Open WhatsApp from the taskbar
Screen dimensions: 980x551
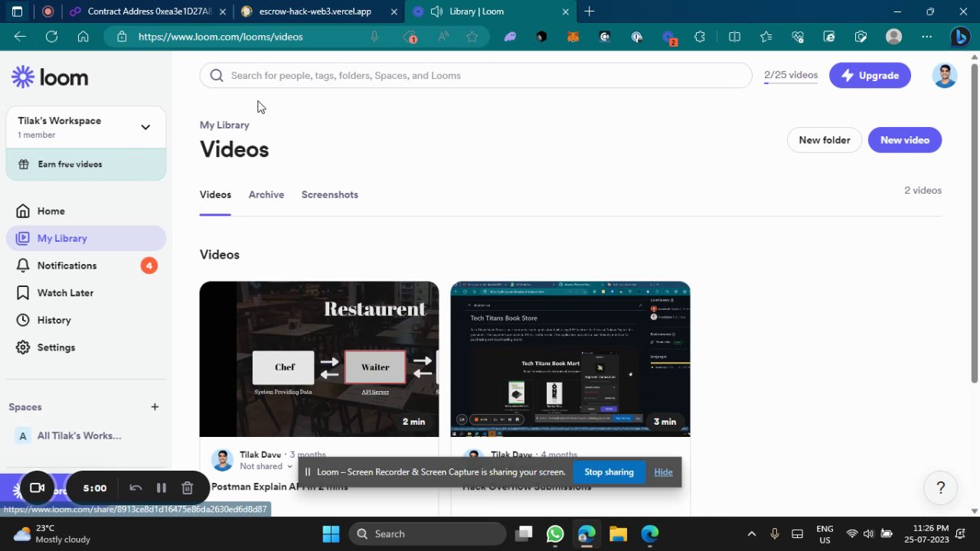tap(555, 534)
